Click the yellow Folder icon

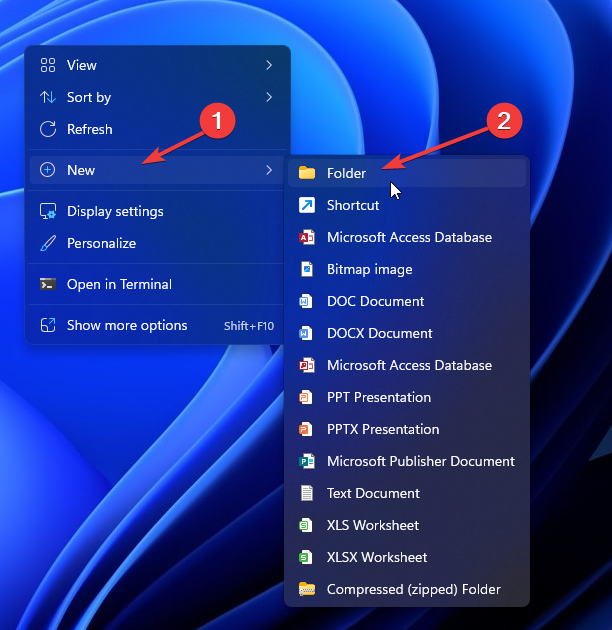click(x=307, y=173)
